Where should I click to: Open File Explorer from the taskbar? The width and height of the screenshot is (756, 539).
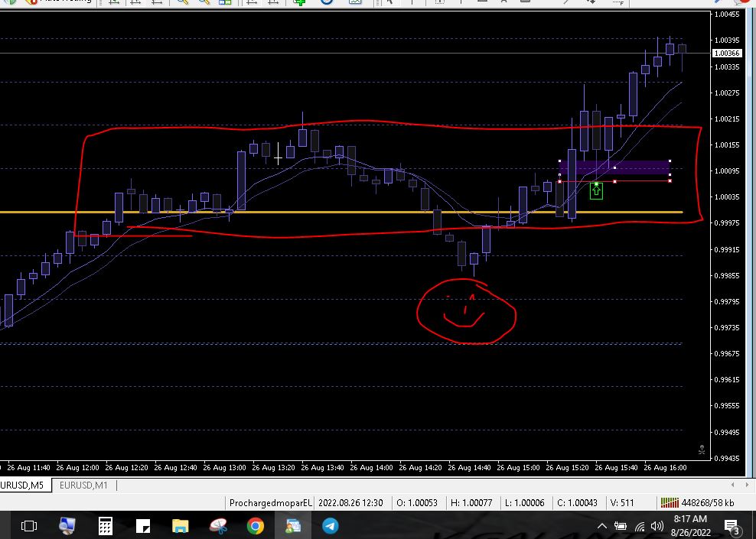click(x=181, y=526)
